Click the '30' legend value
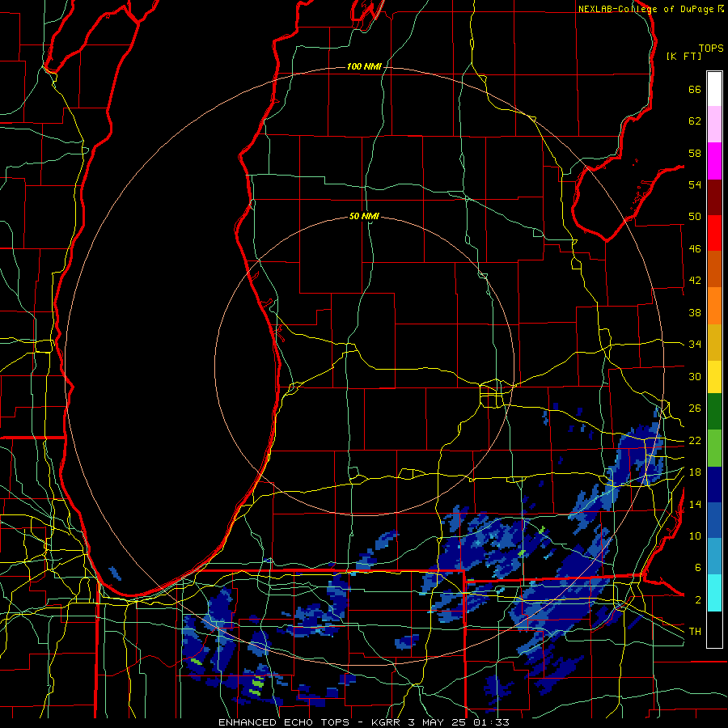This screenshot has width=728, height=728. (695, 376)
